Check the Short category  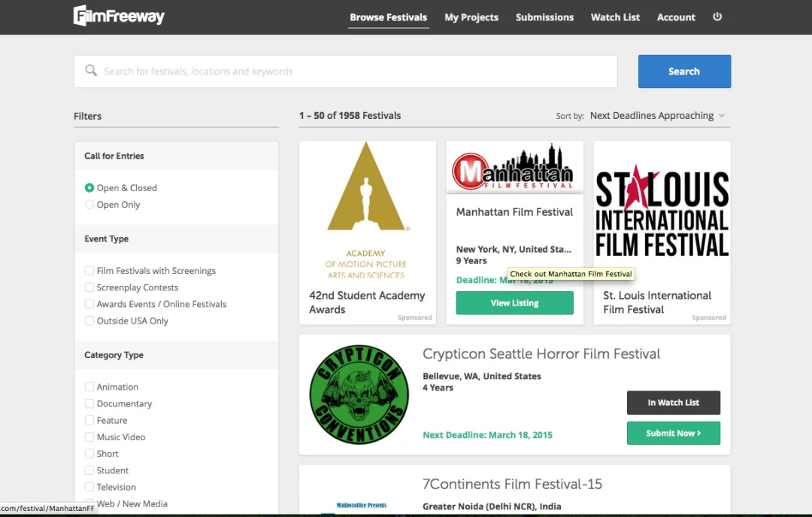[89, 453]
